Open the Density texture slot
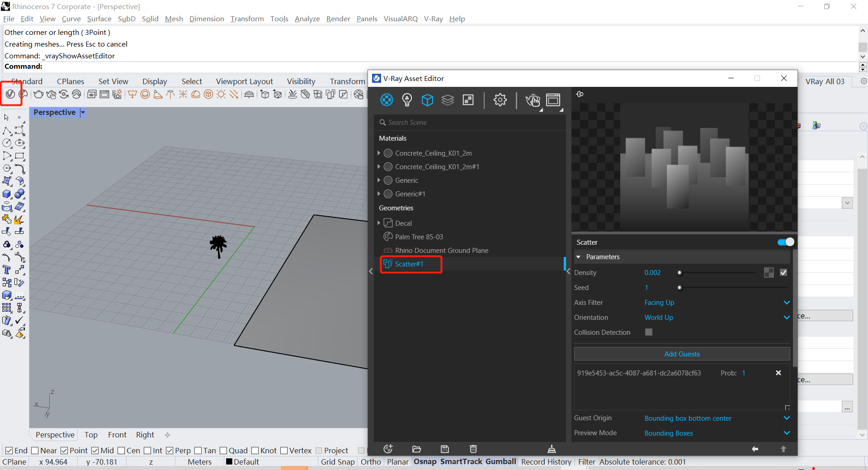 [769, 272]
